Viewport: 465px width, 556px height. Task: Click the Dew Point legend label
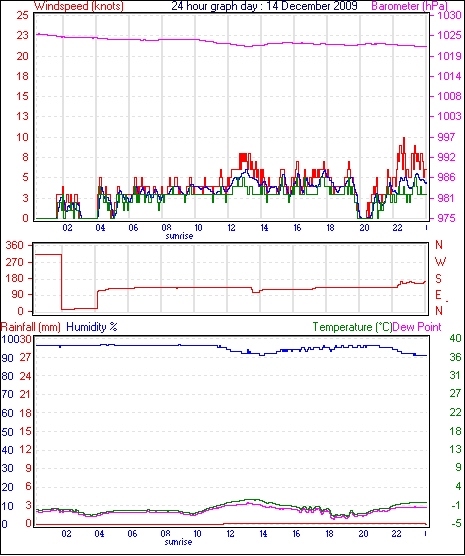[x=417, y=327]
